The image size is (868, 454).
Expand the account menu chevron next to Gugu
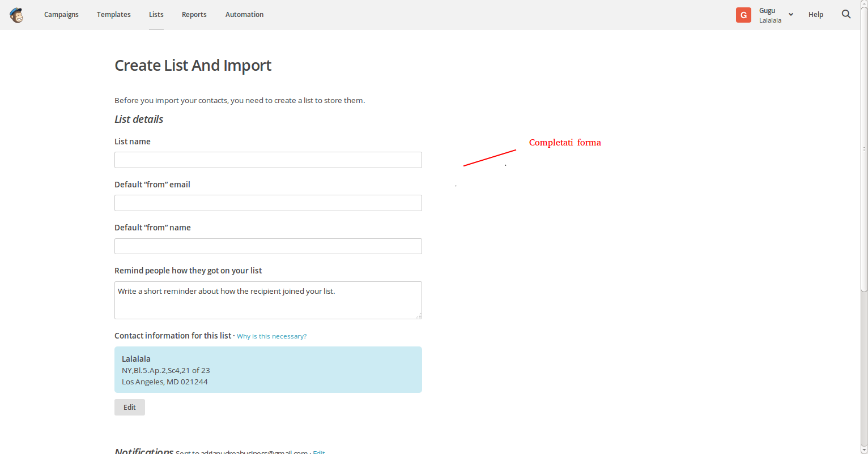(791, 15)
